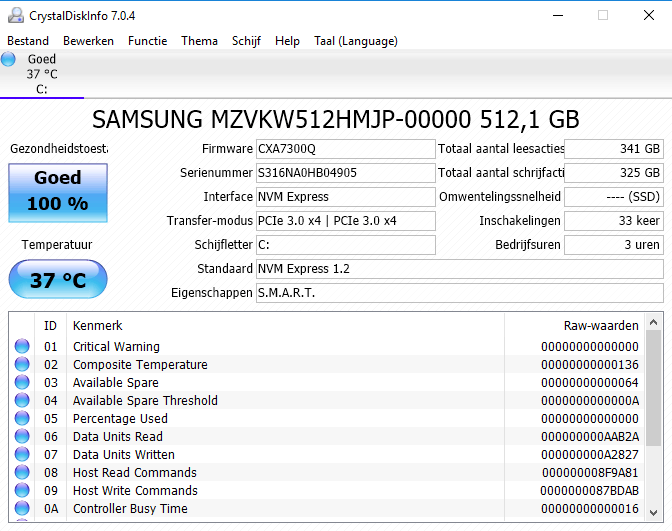Click status orb of Data Units Written row
The image size is (672, 531).
tap(22, 454)
